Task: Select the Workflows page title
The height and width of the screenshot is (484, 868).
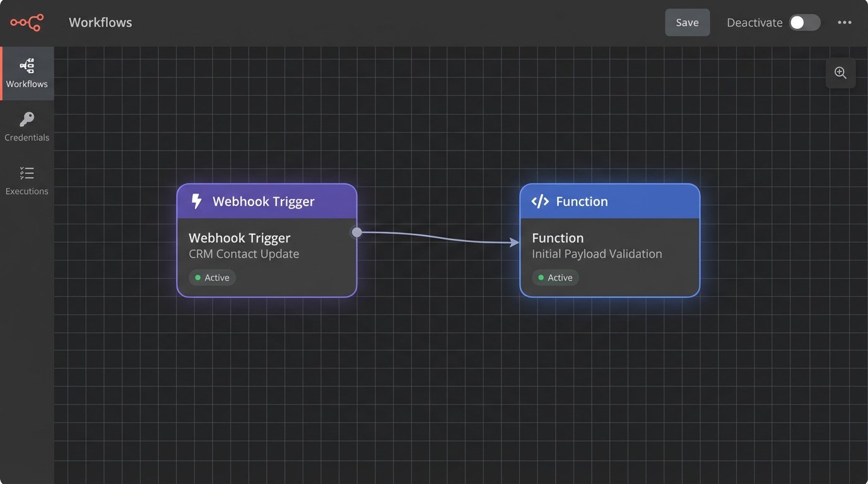Action: (100, 22)
